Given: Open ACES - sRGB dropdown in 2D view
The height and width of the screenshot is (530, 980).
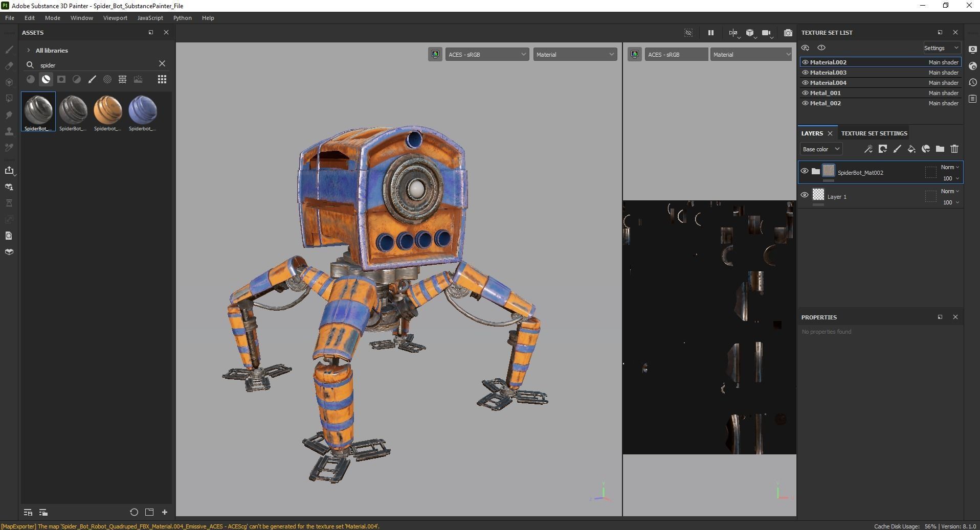Looking at the screenshot, I should tap(676, 54).
